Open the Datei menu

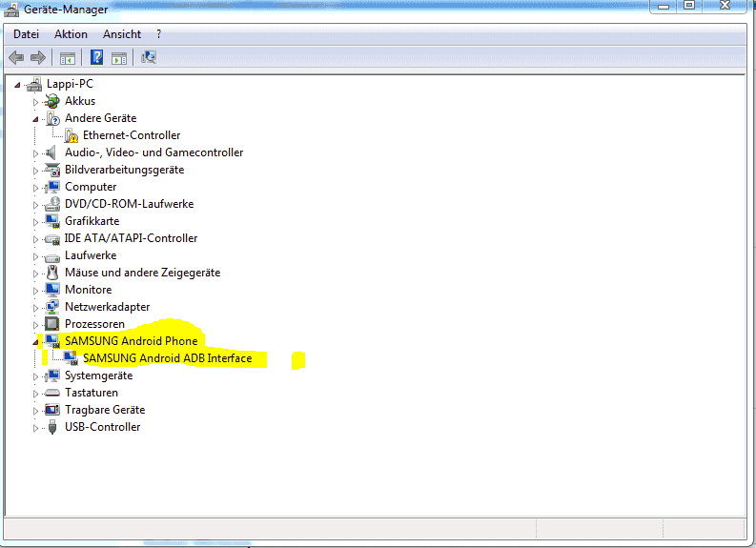click(x=26, y=34)
